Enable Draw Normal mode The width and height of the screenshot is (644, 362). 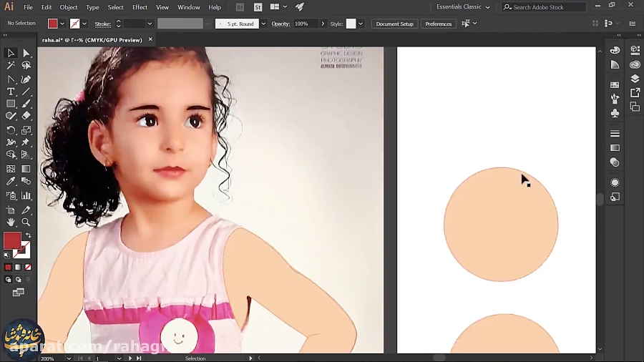click(8, 280)
